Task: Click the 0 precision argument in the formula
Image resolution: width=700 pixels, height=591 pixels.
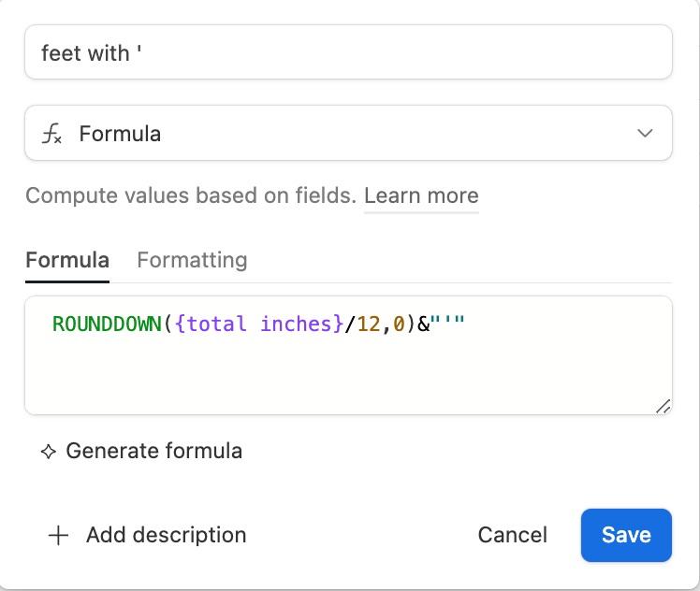Action: tap(399, 324)
